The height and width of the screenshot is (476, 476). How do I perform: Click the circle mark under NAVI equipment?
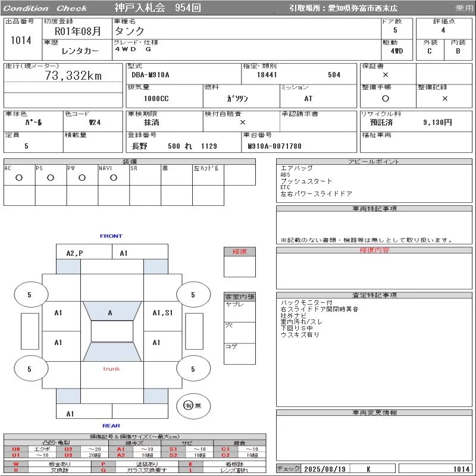coord(114,178)
